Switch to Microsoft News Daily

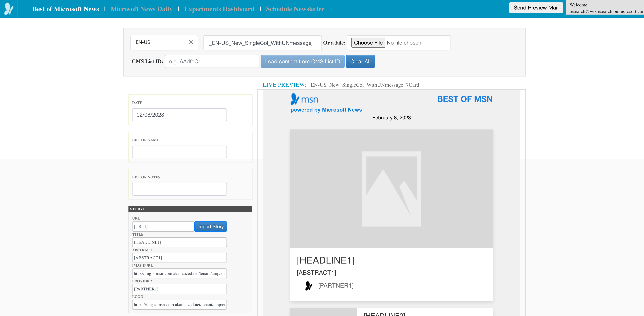[141, 9]
